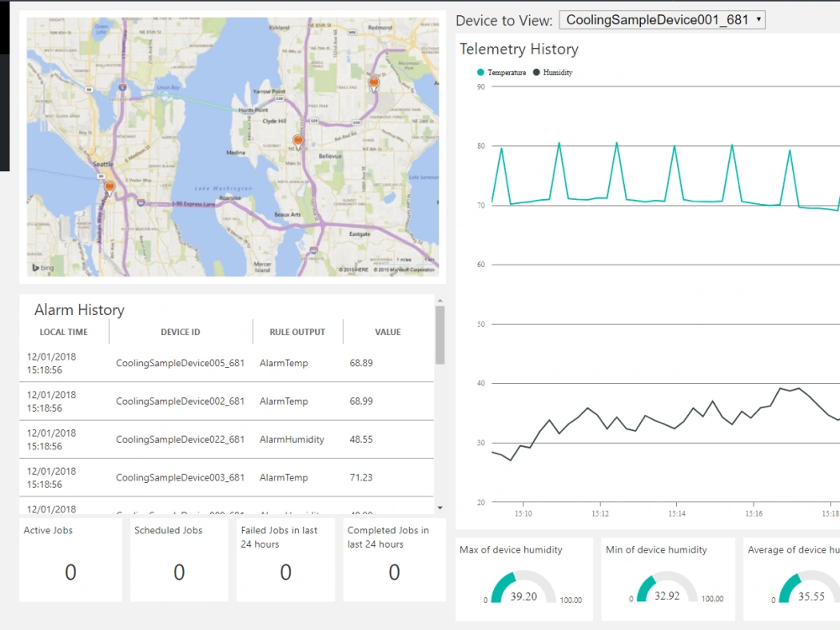Select CoolingSampleDevice002_681 in alarm table
Image resolution: width=840 pixels, height=630 pixels.
point(180,402)
